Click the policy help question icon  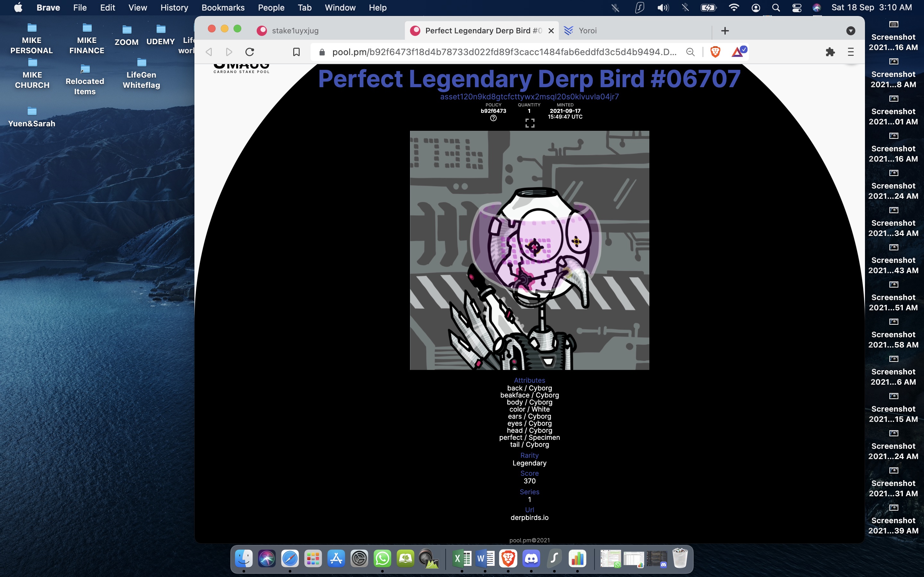tap(493, 118)
